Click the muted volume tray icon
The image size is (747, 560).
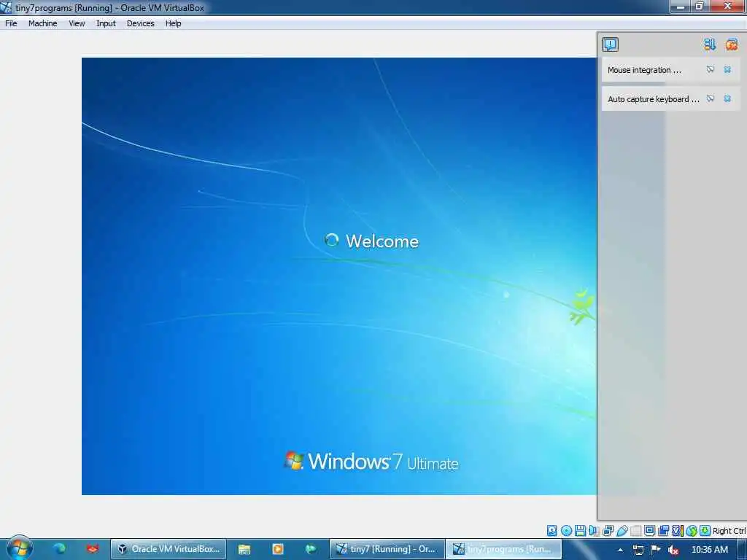click(673, 550)
